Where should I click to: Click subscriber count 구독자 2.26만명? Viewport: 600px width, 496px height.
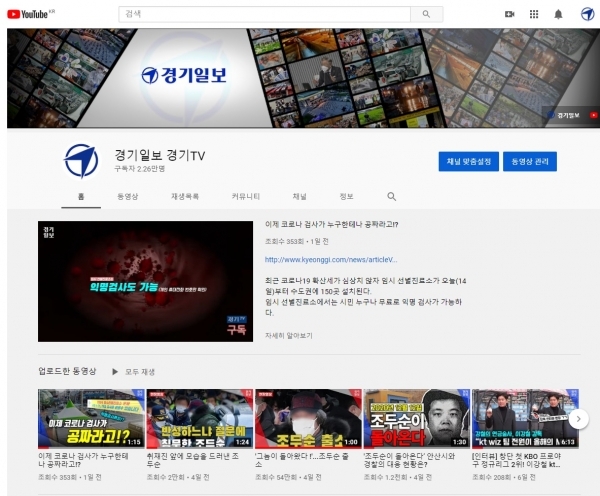(x=140, y=169)
